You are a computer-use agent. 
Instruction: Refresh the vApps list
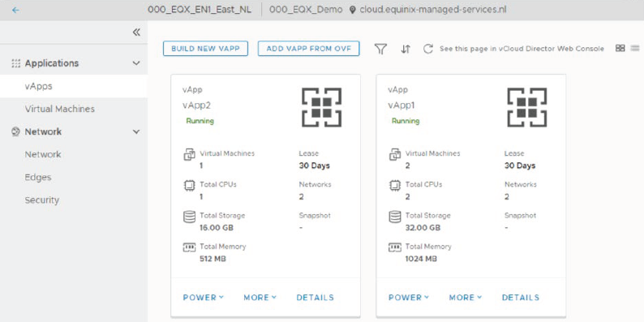(x=428, y=49)
